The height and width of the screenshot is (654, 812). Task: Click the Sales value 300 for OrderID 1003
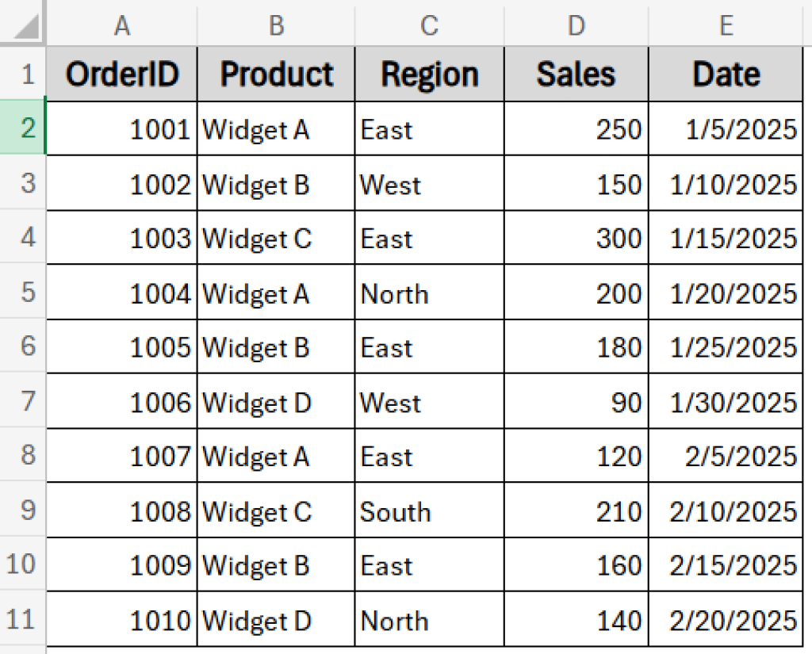576,238
